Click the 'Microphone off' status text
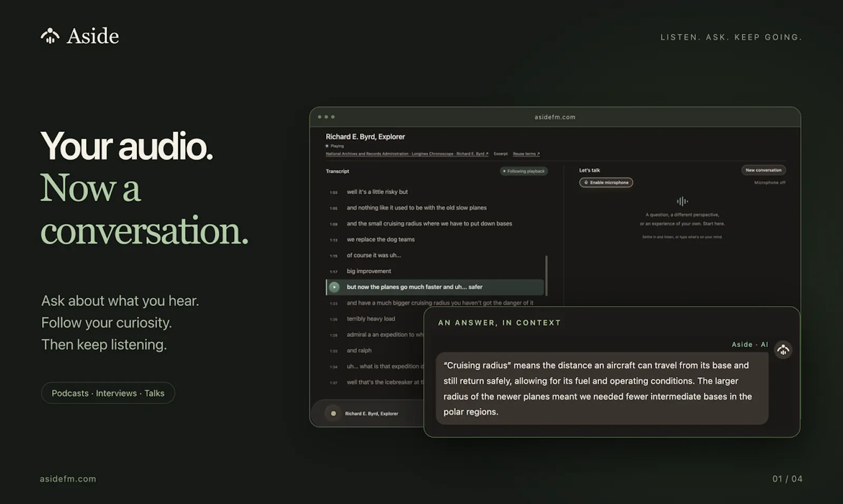This screenshot has width=843, height=504. click(x=770, y=183)
